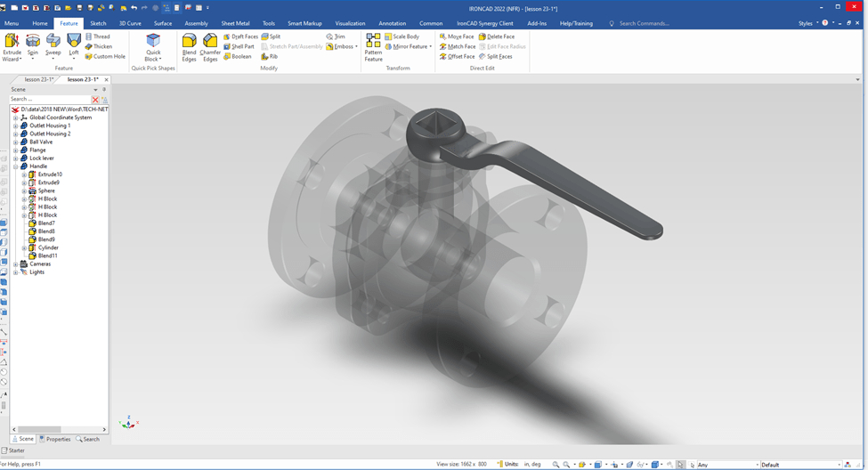Activate the Blend Edges tool

pos(189,47)
